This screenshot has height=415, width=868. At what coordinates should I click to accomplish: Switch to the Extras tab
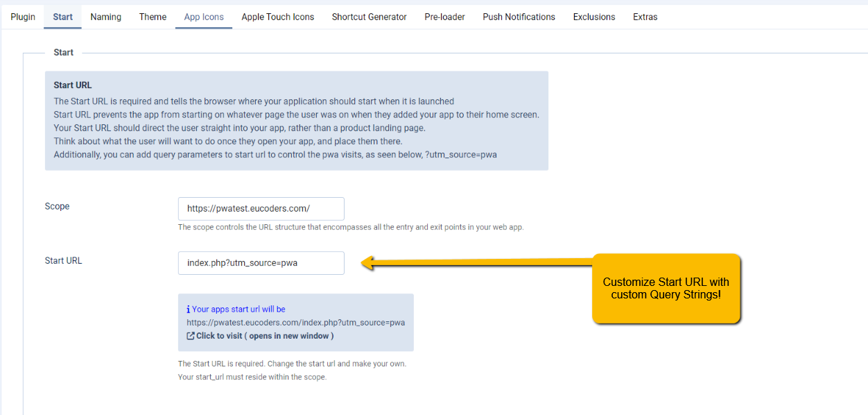click(x=645, y=17)
